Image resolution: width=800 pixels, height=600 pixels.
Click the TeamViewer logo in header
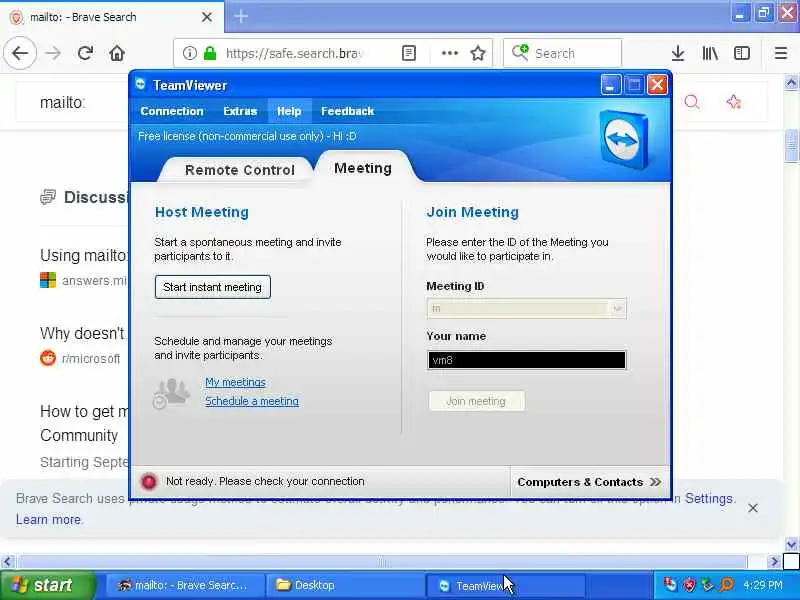point(625,139)
